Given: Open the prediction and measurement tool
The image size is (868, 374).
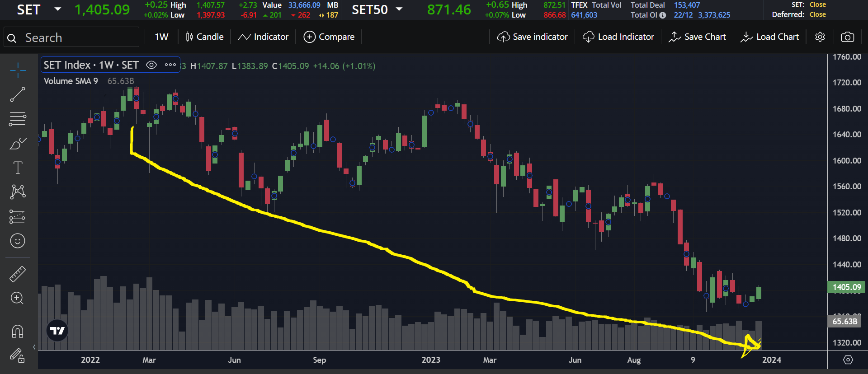Looking at the screenshot, I should point(18,217).
